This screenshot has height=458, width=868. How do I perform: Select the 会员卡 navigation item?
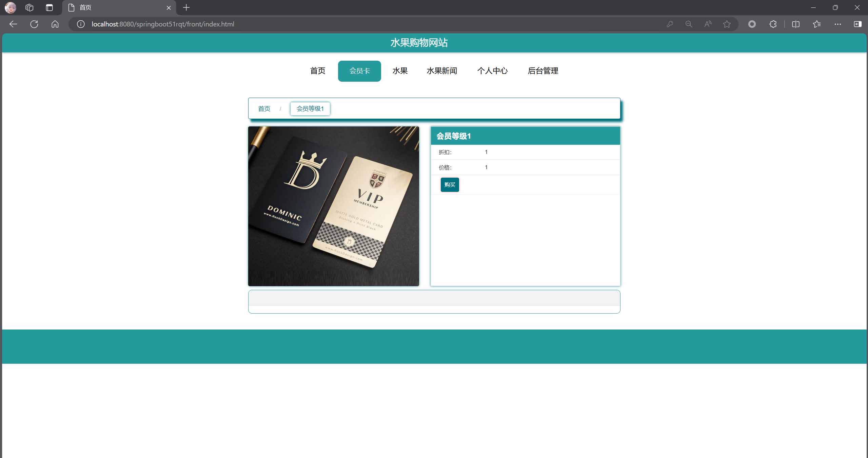coord(359,71)
